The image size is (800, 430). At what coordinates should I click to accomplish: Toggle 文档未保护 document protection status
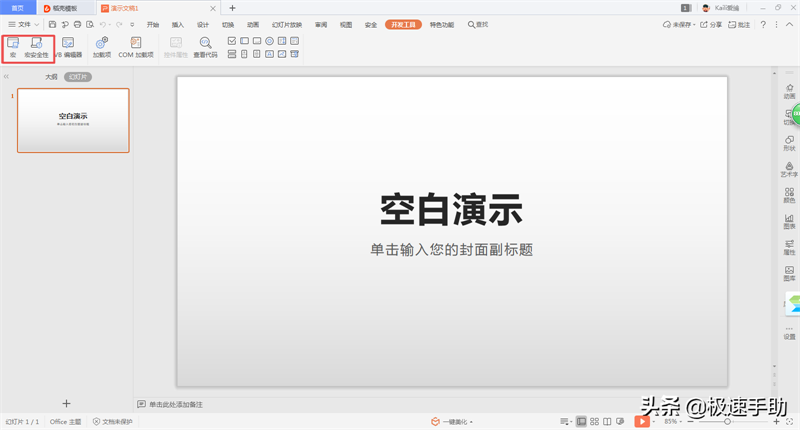coord(112,422)
